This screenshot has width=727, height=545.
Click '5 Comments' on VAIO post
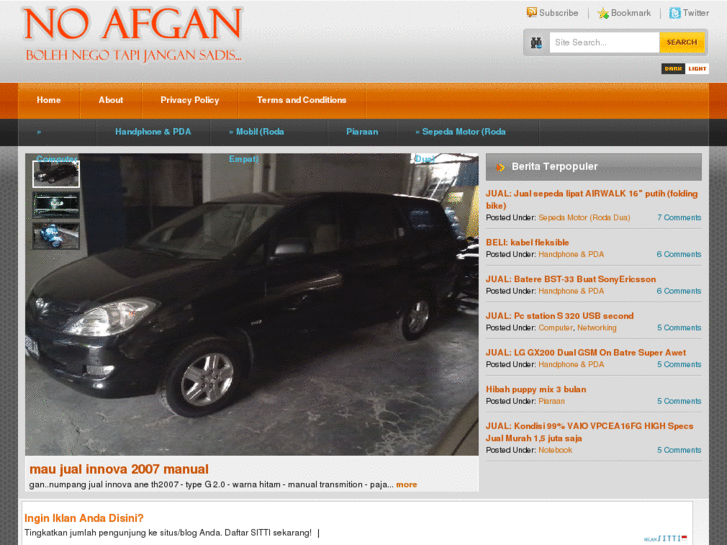pyautogui.click(x=679, y=450)
